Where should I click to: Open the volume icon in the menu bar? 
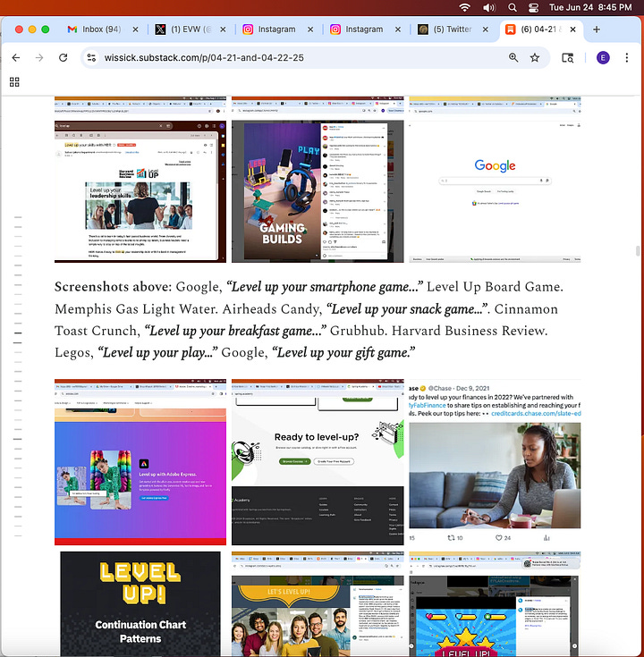pos(489,7)
